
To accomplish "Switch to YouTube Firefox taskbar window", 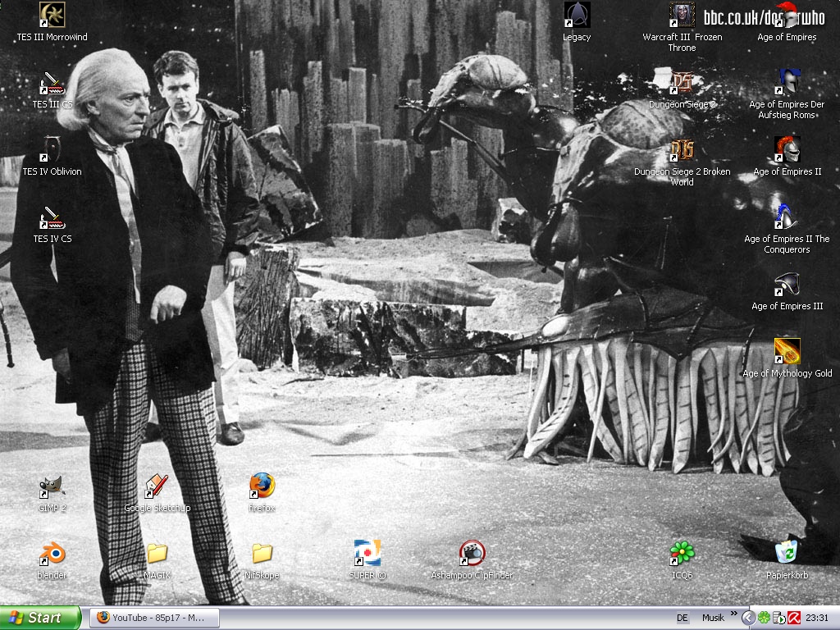I will [154, 618].
